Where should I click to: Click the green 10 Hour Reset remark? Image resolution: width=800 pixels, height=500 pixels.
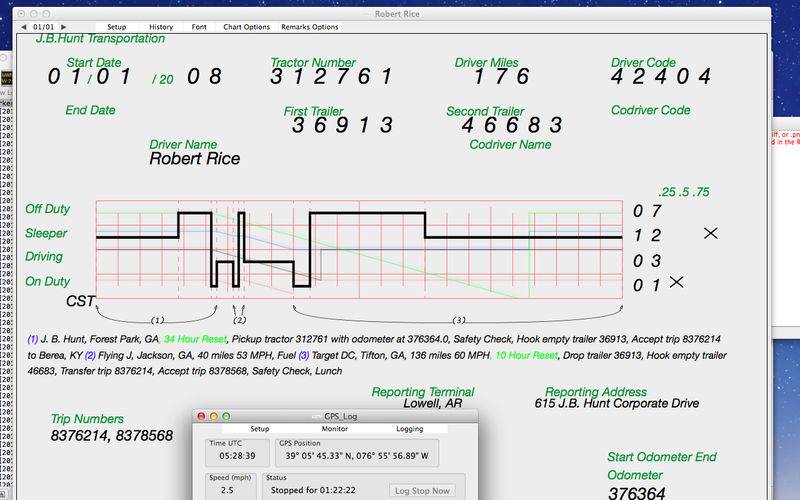527,356
